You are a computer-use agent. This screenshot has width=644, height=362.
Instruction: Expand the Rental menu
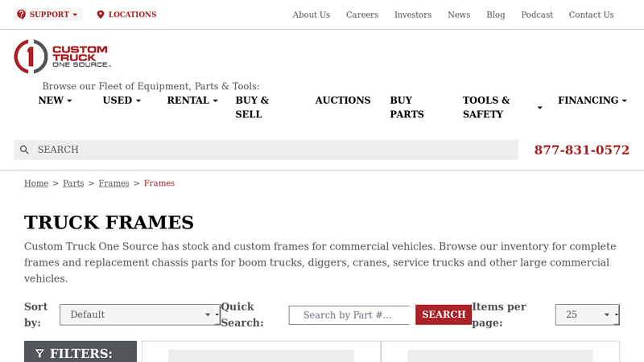pos(192,100)
